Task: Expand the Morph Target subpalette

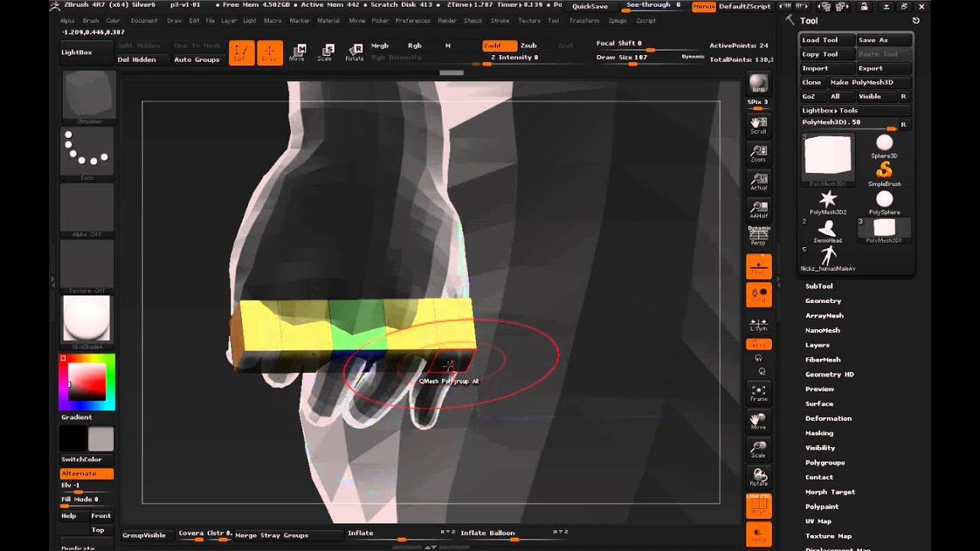Action: pos(830,492)
